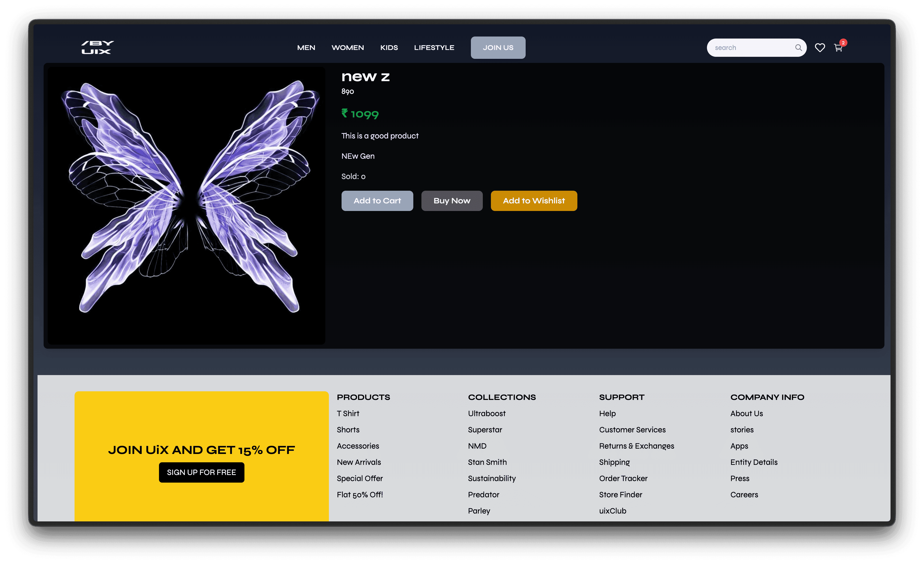Open the Entity Details link
This screenshot has height=564, width=924.
pyautogui.click(x=754, y=462)
